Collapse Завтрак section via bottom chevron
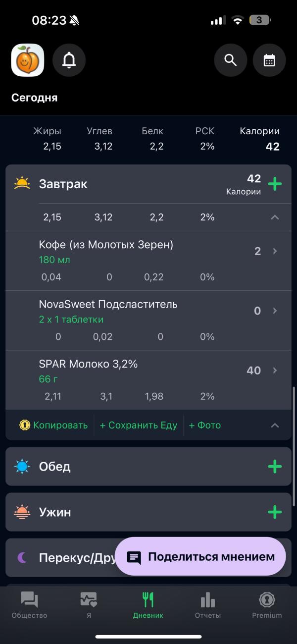This screenshot has width=297, height=644. click(275, 425)
